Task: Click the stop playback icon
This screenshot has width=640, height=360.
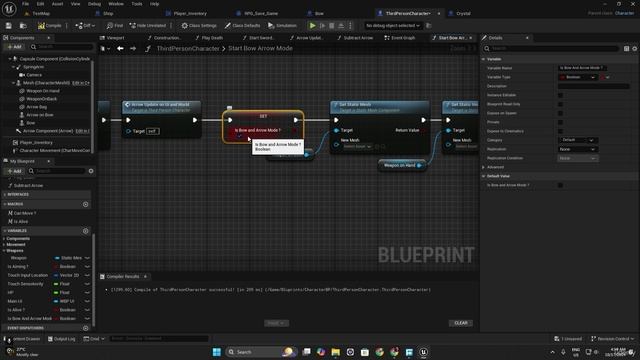Action: 332,26
